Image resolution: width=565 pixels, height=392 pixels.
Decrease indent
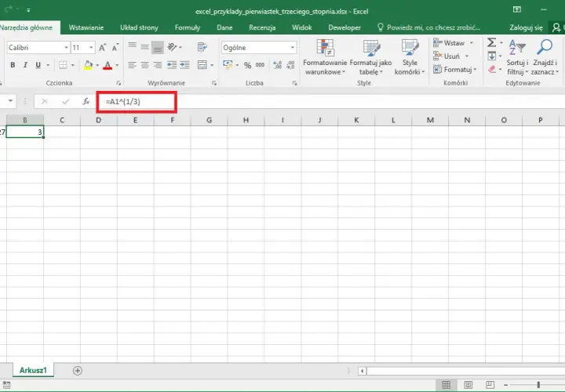(172, 65)
